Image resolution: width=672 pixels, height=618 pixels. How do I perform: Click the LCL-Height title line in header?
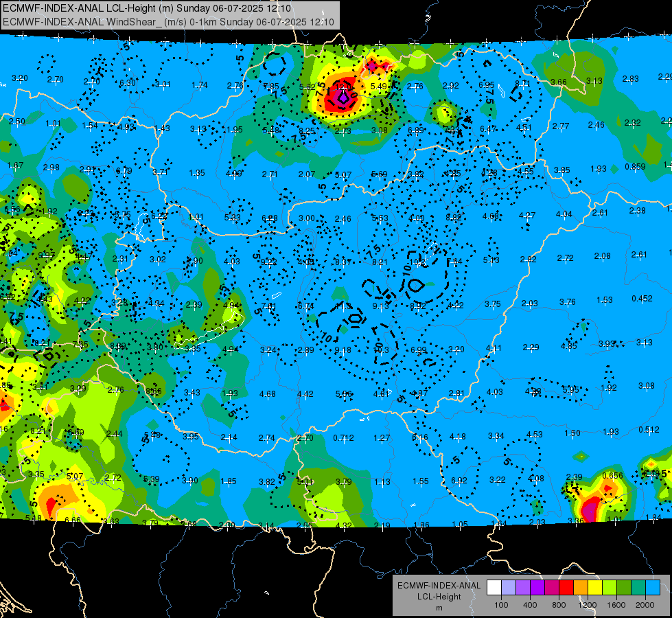147,8
